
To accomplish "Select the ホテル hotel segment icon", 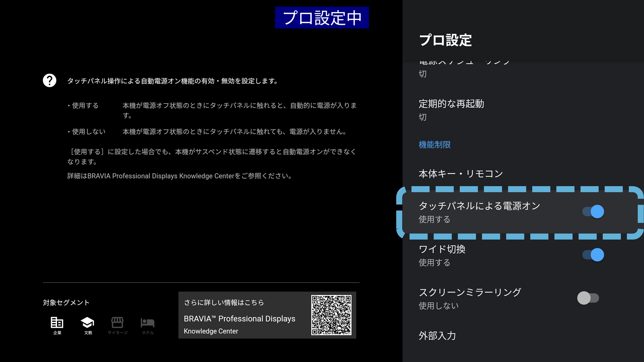I will [148, 323].
